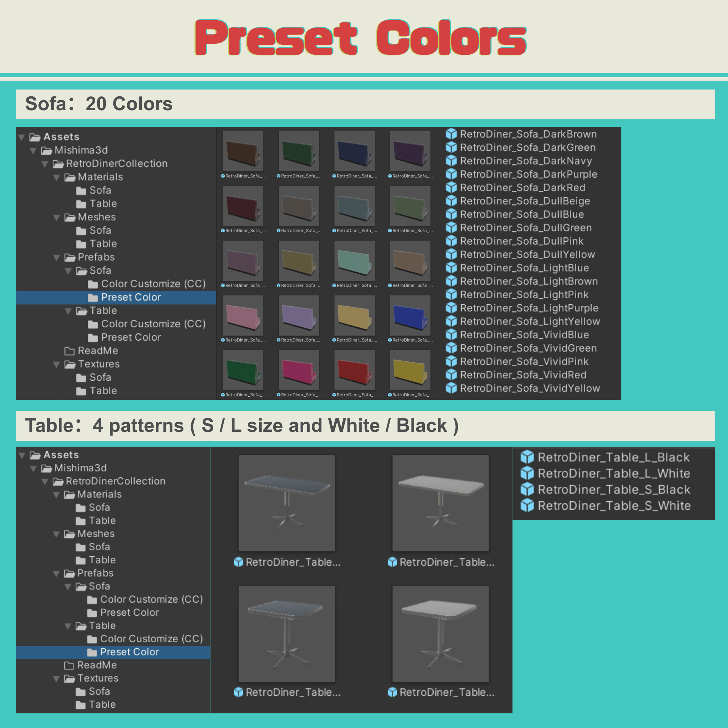Click the cube icon next to RetroDiner_Sofa_VividYellow
The image size is (728, 728).
[x=451, y=388]
